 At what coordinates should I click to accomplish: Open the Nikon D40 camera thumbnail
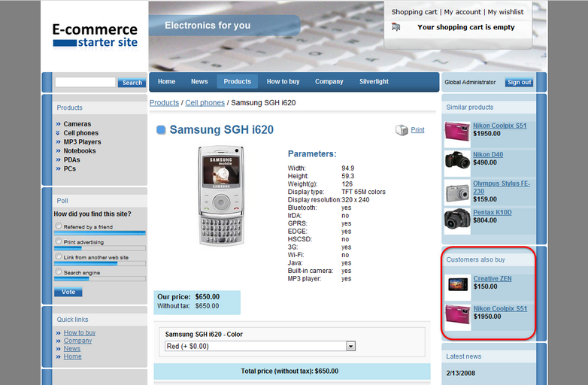[457, 159]
